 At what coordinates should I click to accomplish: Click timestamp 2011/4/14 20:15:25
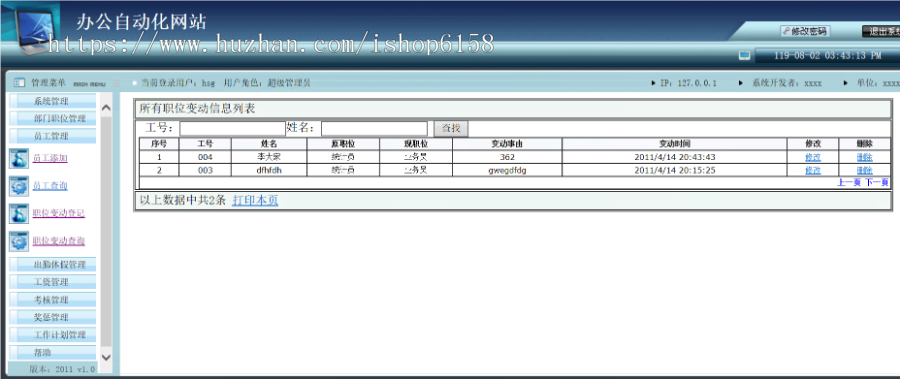click(674, 171)
